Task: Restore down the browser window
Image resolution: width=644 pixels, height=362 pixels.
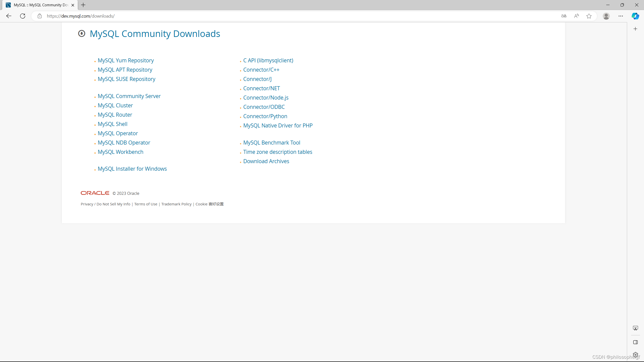Action: point(622,5)
